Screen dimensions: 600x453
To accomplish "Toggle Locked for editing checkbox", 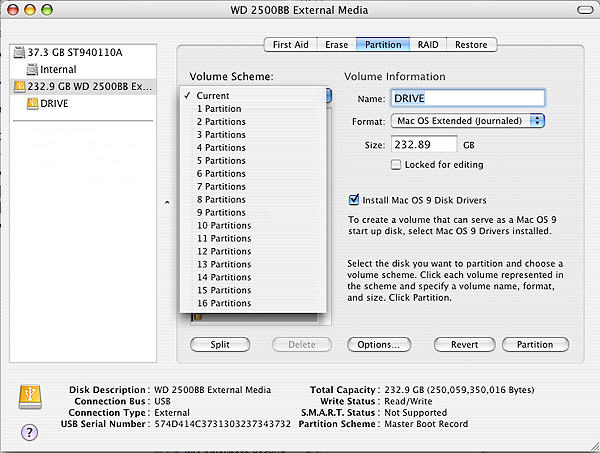I will click(x=396, y=165).
